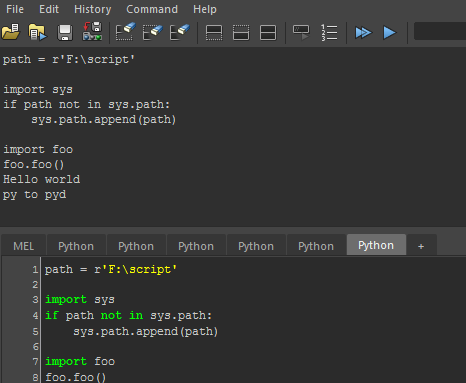Click 'sys.path.append(path)' in history pane
The height and width of the screenshot is (383, 466).
tap(103, 119)
